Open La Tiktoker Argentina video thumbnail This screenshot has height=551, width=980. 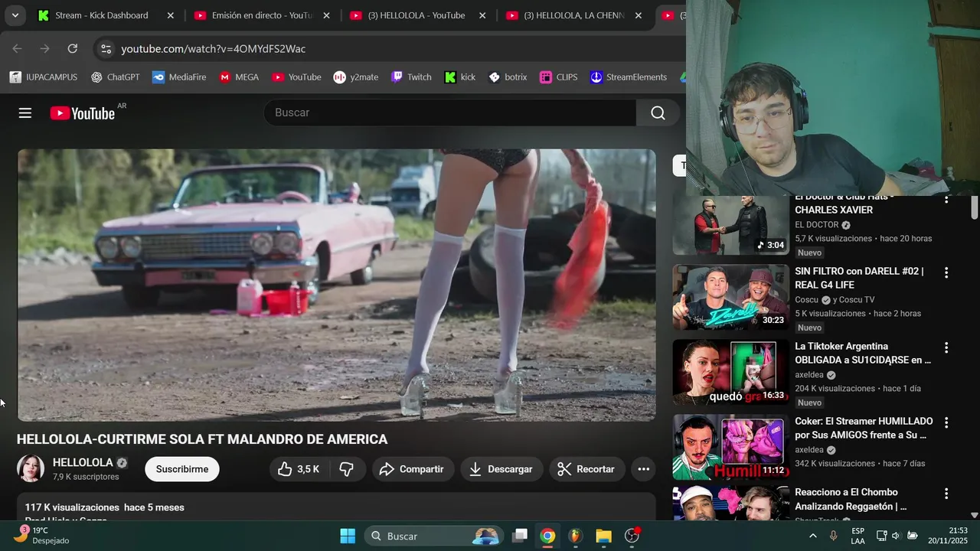coord(730,372)
